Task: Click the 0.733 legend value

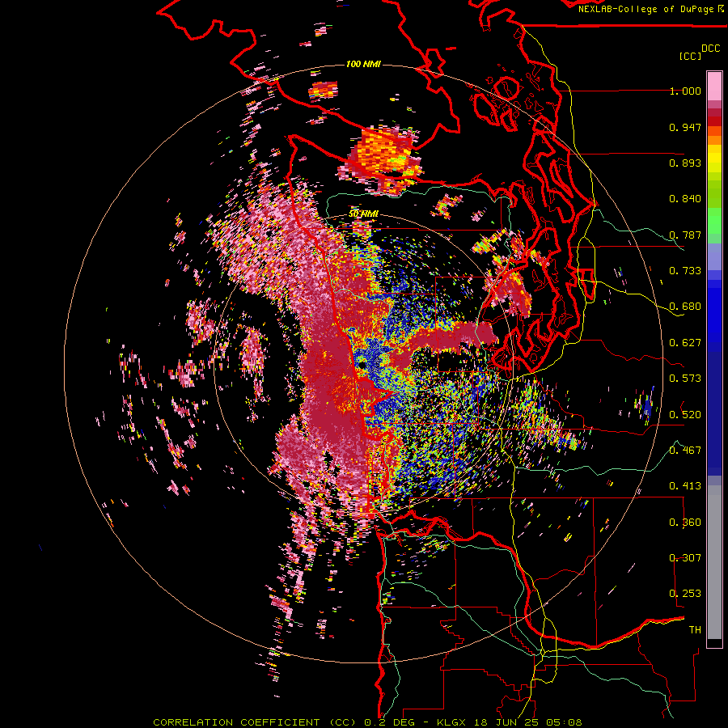Action: point(685,271)
